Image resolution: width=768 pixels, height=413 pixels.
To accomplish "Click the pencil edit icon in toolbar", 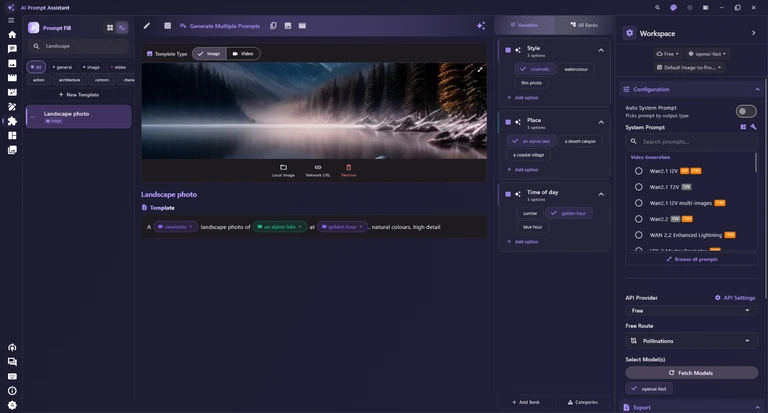I will pyautogui.click(x=146, y=26).
